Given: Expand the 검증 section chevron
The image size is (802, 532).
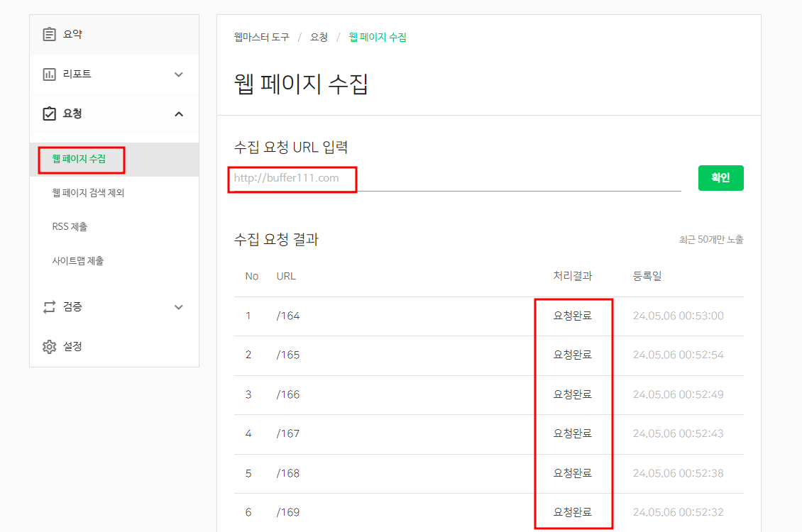Looking at the screenshot, I should [x=179, y=306].
